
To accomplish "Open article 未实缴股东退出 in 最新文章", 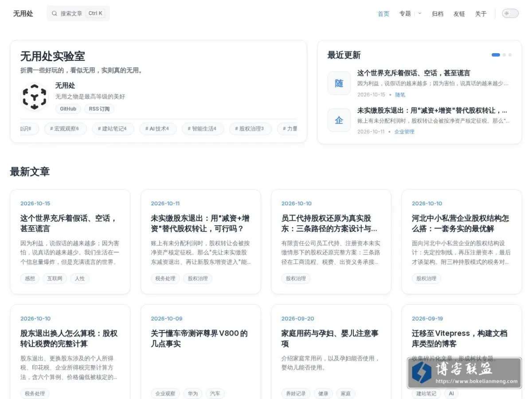I will (x=200, y=223).
